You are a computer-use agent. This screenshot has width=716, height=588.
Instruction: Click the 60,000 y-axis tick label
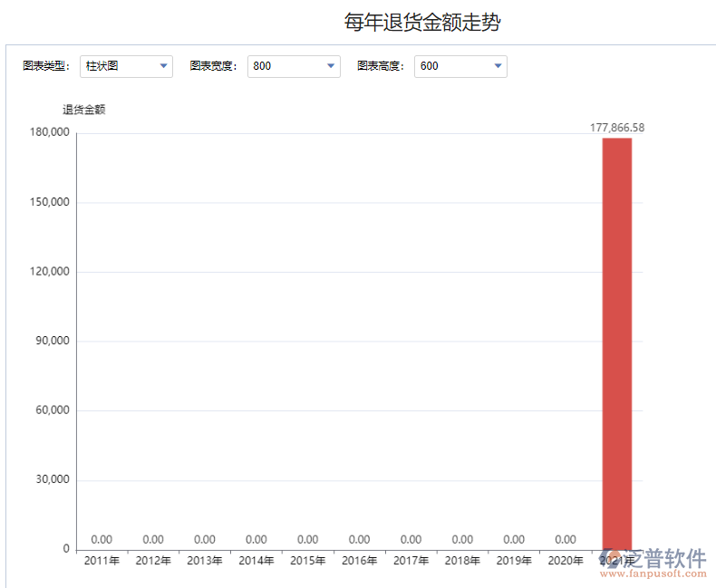(53, 410)
